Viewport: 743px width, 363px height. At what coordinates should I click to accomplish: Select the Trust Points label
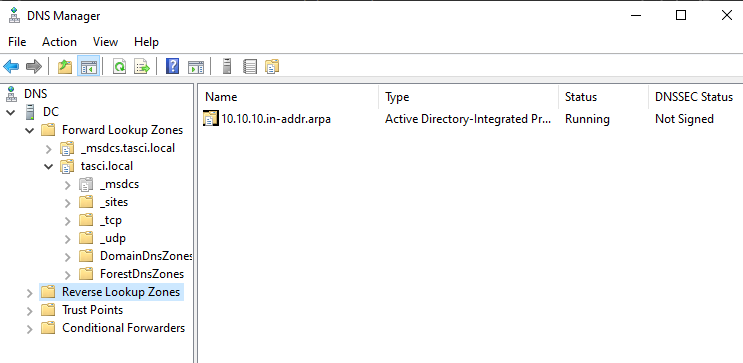point(92,310)
